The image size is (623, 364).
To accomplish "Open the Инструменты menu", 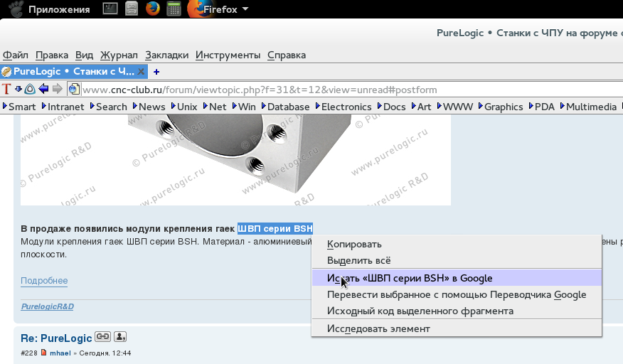I will pos(228,55).
